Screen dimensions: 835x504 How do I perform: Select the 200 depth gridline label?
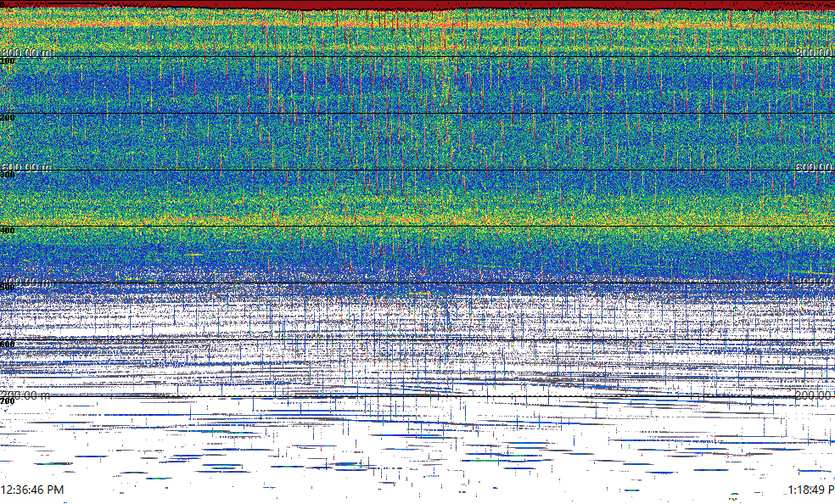[8, 118]
